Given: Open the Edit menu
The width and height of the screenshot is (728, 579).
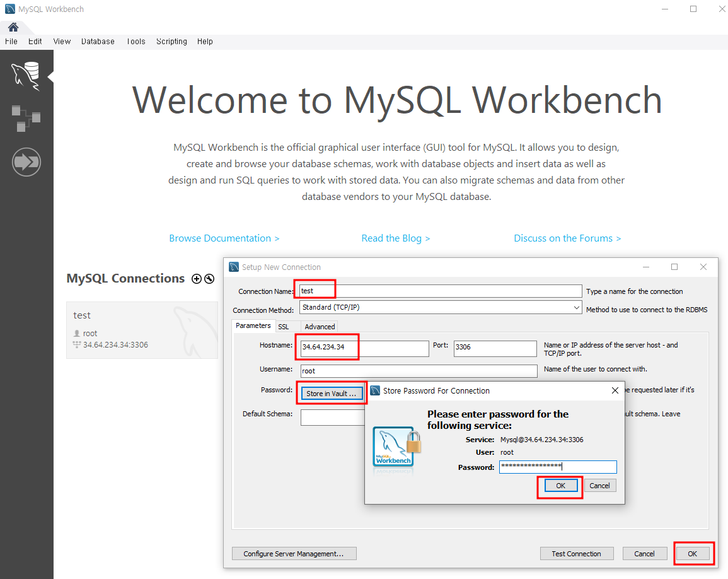Looking at the screenshot, I should 35,42.
